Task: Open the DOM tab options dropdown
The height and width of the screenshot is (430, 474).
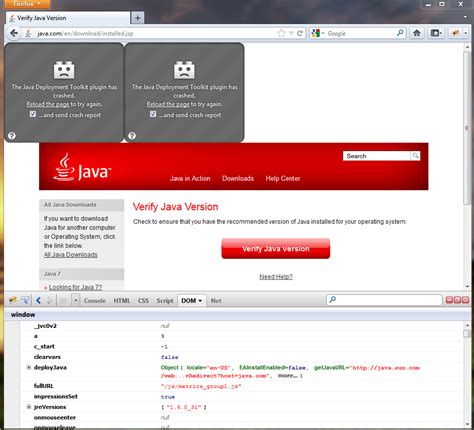Action: [x=200, y=301]
